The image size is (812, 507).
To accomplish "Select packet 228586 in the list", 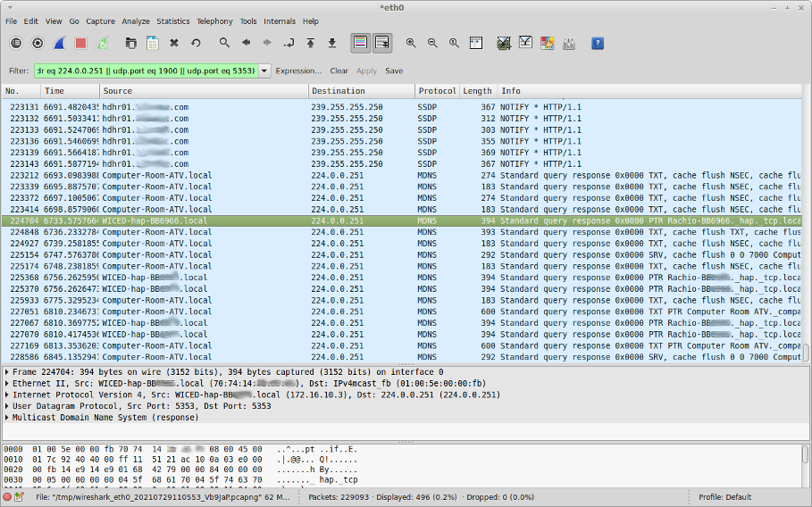I will [401, 357].
